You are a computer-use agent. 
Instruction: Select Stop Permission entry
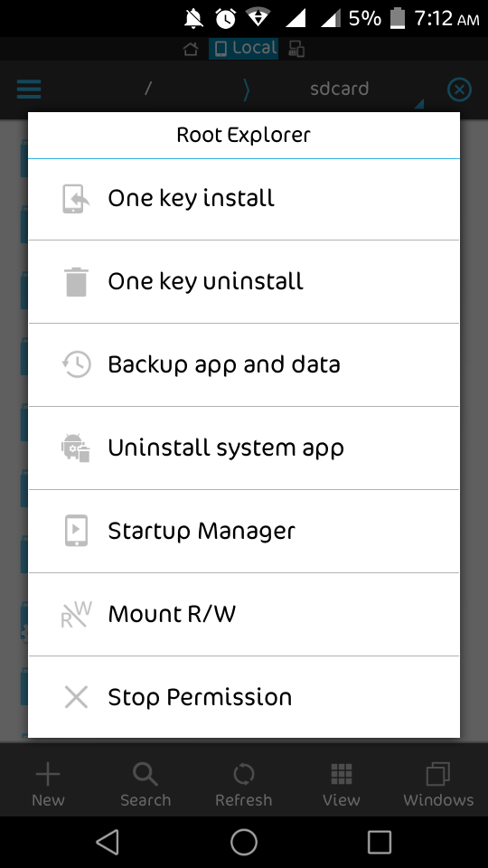pyautogui.click(x=244, y=697)
